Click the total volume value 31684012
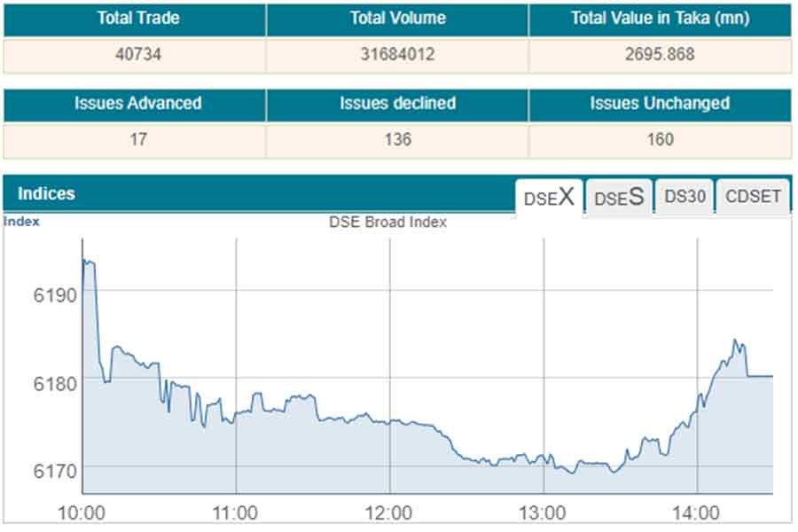Image resolution: width=798 pixels, height=532 pixels. click(x=397, y=54)
